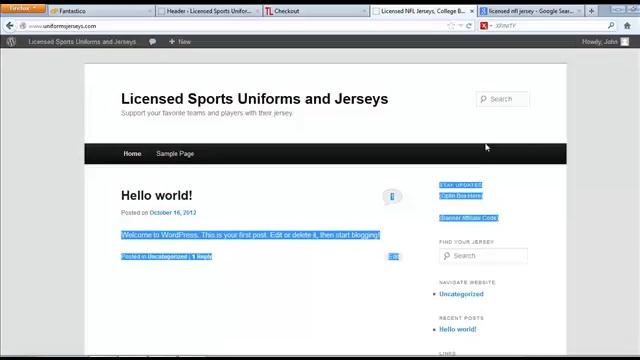This screenshot has width=640, height=360.
Task: Click the user avatar in admin bar
Action: 625,42
